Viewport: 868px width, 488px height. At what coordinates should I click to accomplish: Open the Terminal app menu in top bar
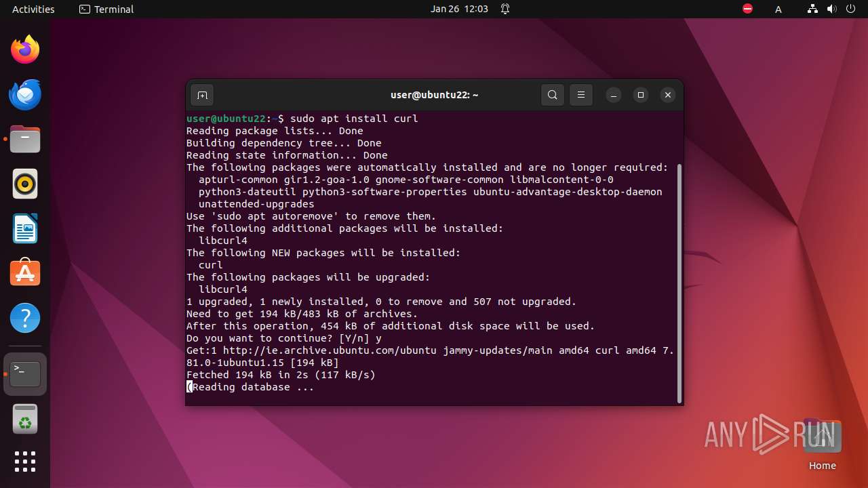coord(106,9)
